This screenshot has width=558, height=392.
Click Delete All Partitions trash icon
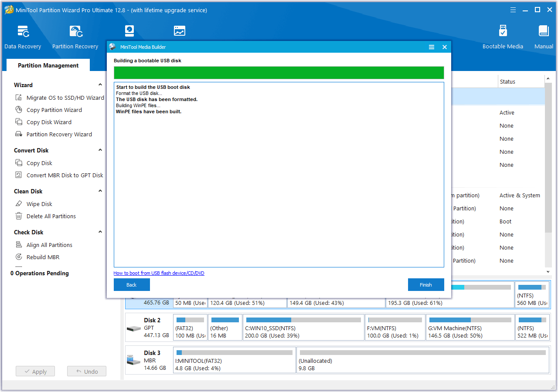[19, 216]
